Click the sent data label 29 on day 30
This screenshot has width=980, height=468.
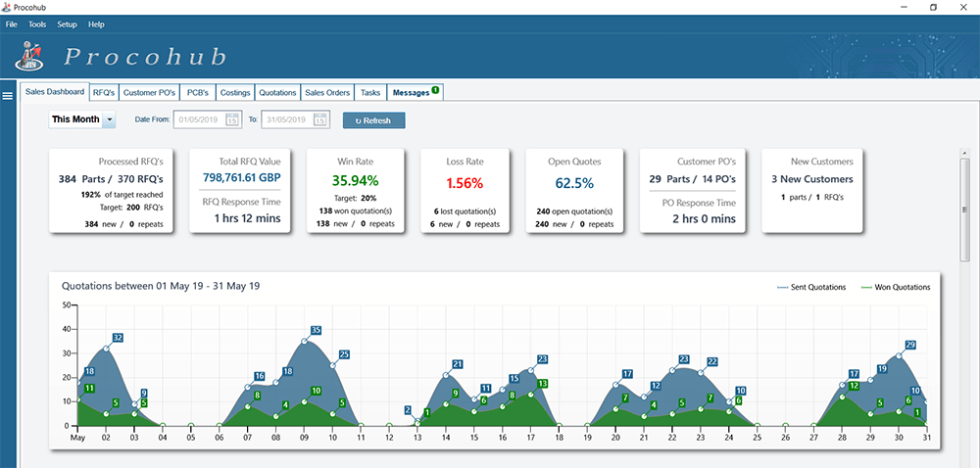[910, 345]
